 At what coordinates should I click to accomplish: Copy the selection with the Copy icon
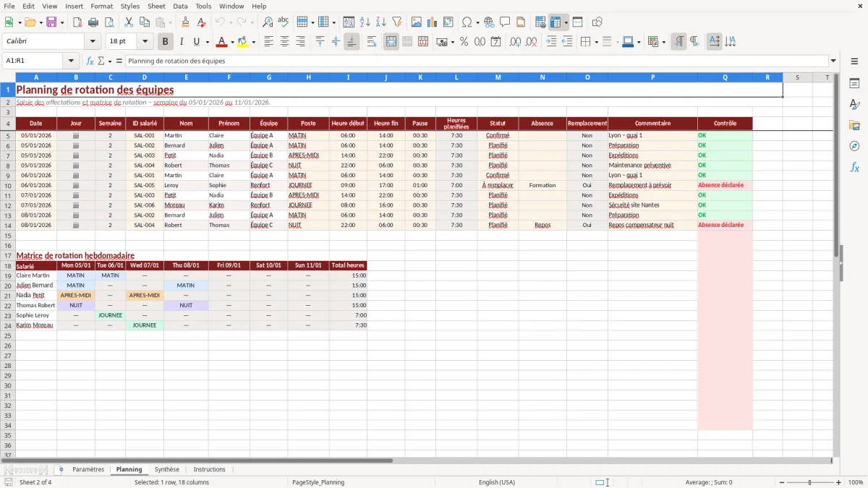(144, 22)
